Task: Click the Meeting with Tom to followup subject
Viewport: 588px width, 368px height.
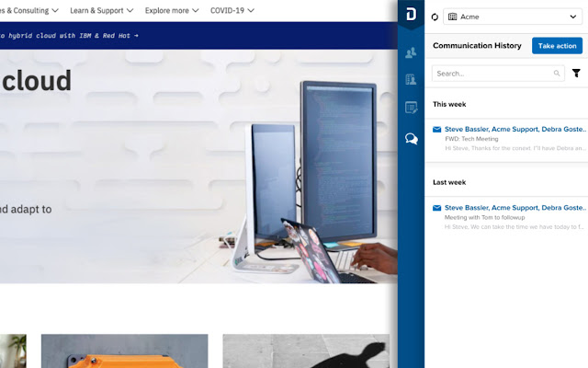Action: 484,217
